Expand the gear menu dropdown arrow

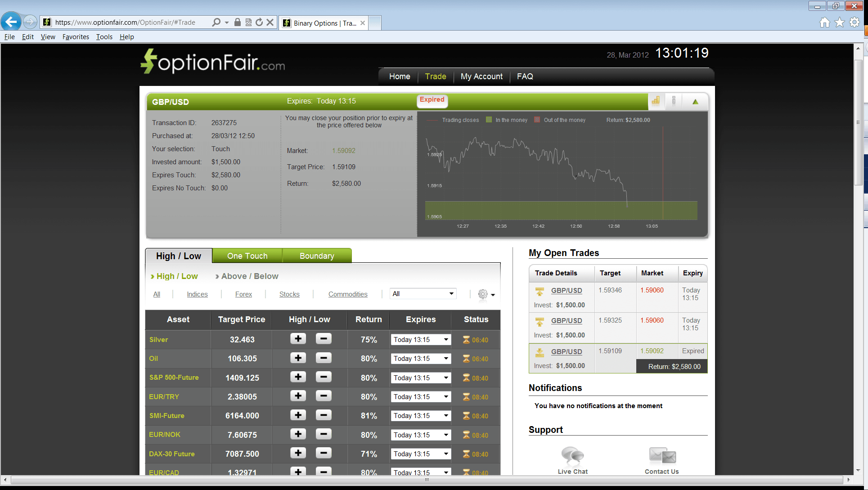click(x=493, y=296)
